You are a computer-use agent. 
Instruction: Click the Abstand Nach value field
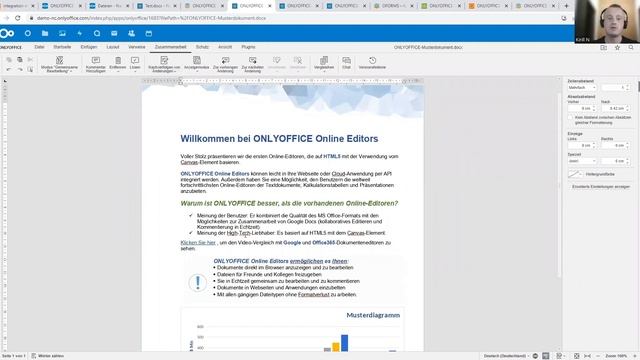pos(615,109)
